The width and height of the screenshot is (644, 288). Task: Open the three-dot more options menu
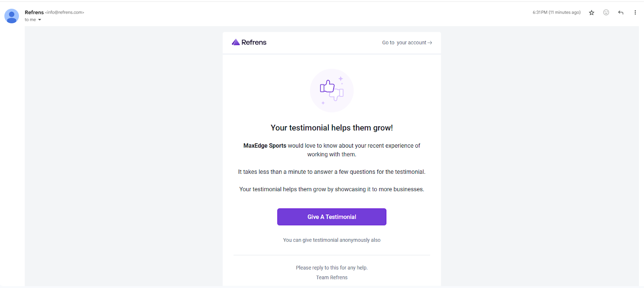point(635,12)
